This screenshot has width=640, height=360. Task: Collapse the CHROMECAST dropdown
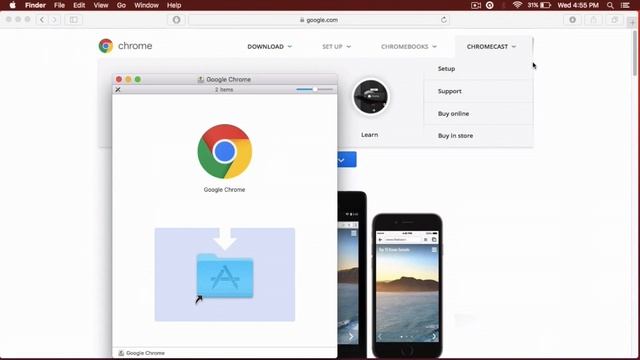click(491, 47)
